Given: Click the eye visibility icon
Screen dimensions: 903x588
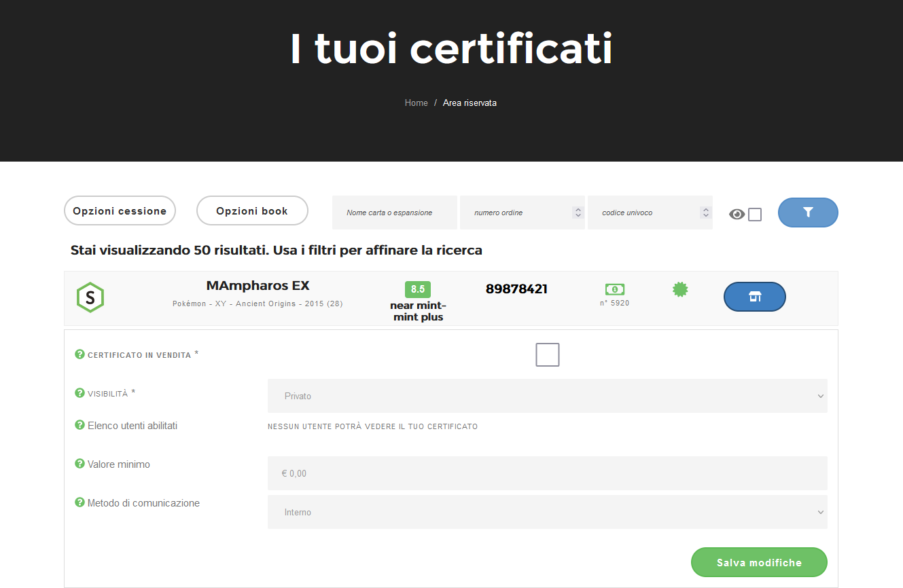Looking at the screenshot, I should 737,215.
